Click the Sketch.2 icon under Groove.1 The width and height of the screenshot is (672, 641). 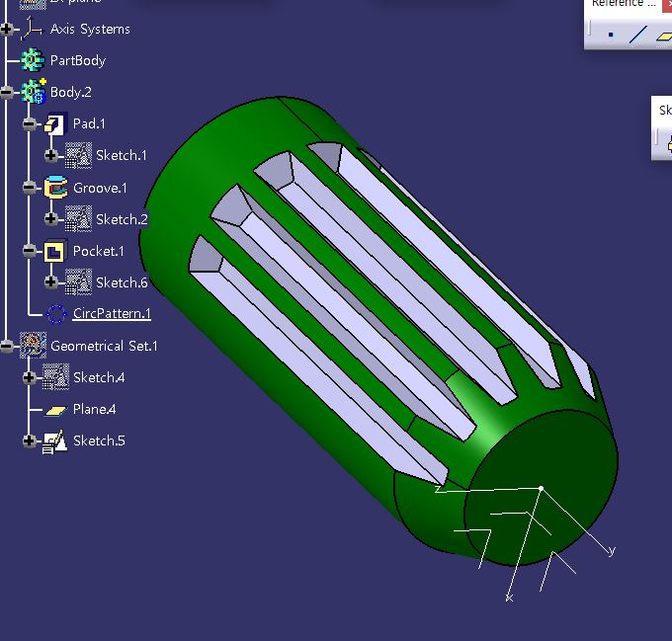pyautogui.click(x=78, y=219)
